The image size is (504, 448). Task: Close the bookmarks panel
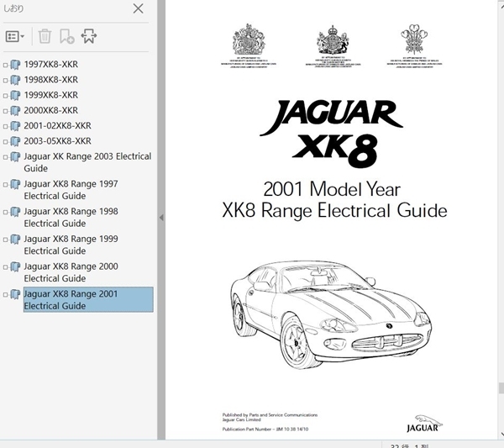tap(139, 8)
